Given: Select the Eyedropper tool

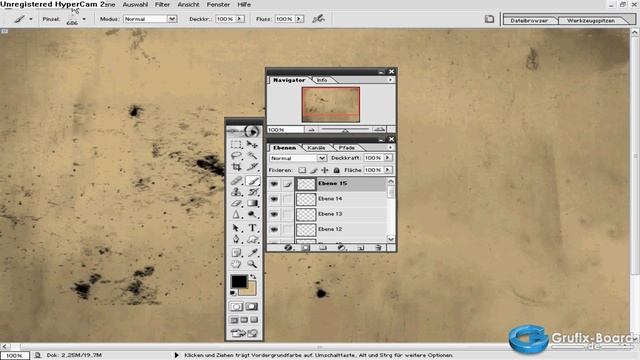Looking at the screenshot, I should point(252,253).
